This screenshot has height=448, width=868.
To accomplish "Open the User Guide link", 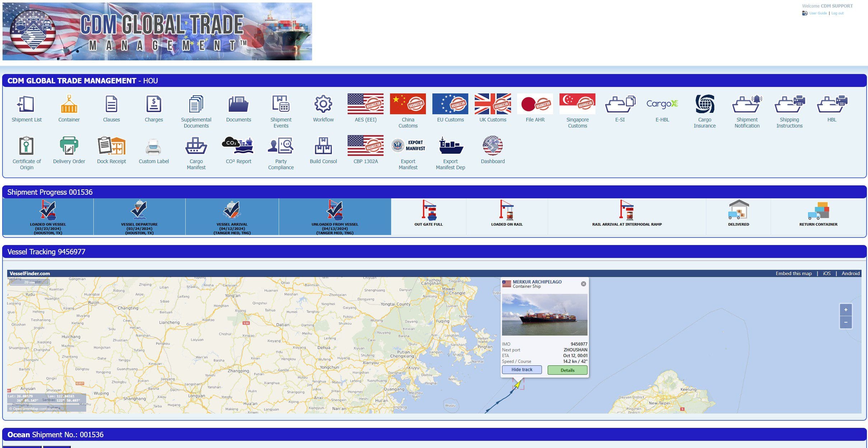I will 818,13.
